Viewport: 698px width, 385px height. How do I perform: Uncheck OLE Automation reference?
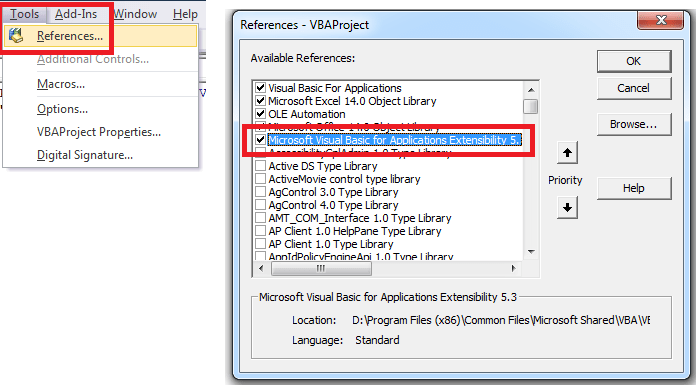tap(260, 113)
